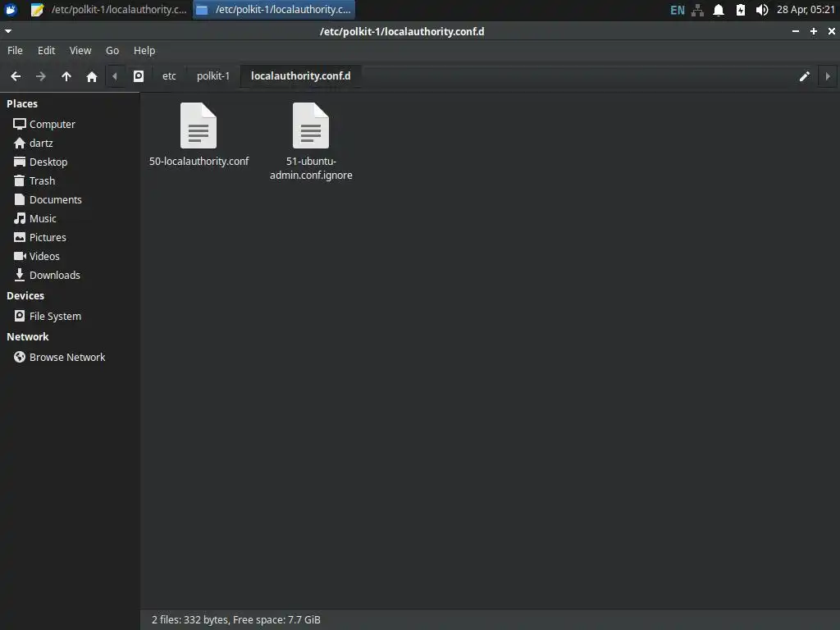Close the file manager window
This screenshot has height=630, width=840.
(x=832, y=31)
